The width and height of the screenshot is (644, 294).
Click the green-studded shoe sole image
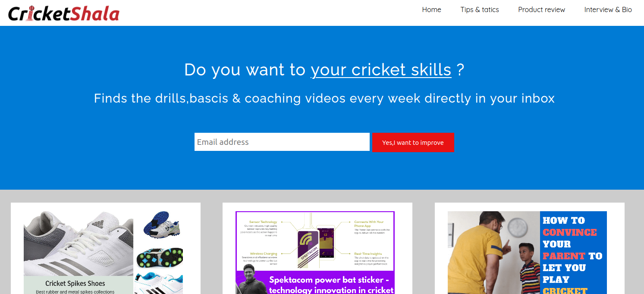[160, 257]
